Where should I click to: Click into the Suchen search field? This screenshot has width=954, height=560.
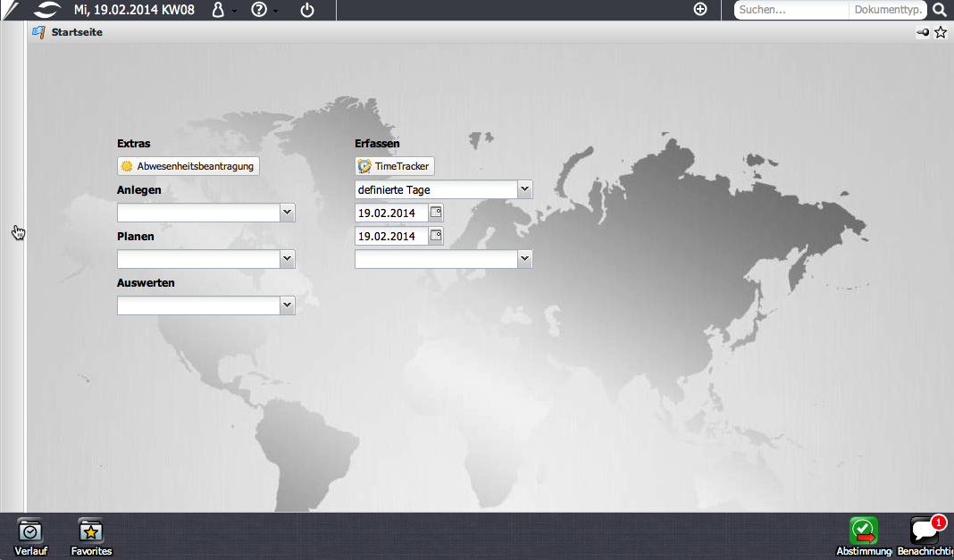click(x=791, y=10)
